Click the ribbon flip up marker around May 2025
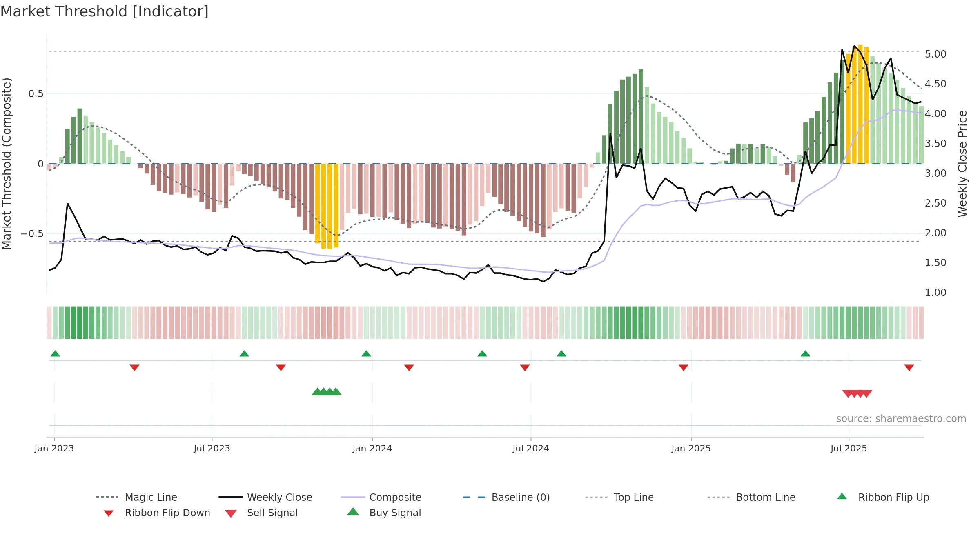 (805, 353)
